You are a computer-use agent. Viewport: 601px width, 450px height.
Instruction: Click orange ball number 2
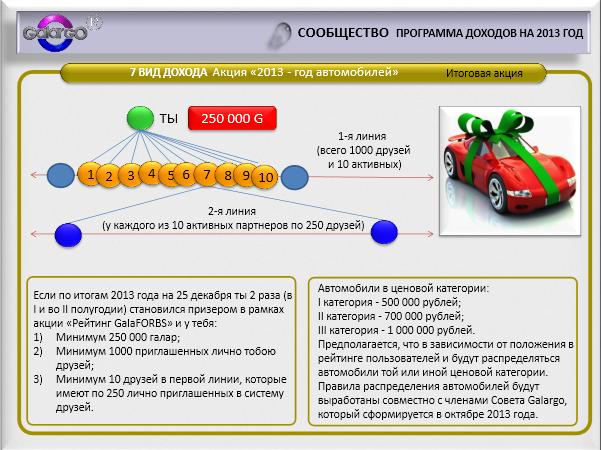(x=107, y=176)
